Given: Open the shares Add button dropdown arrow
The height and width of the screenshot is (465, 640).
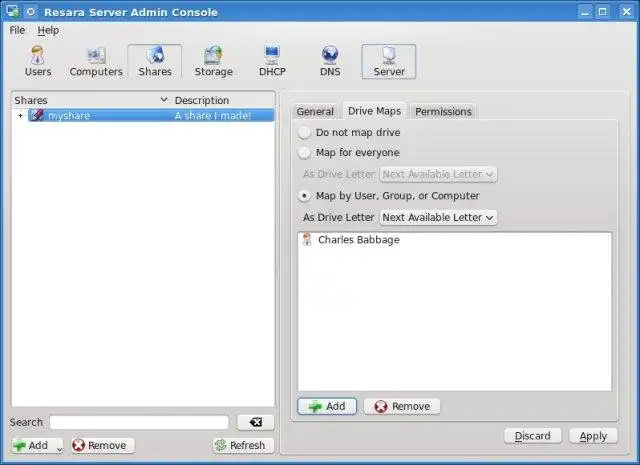Looking at the screenshot, I should pyautogui.click(x=60, y=449).
